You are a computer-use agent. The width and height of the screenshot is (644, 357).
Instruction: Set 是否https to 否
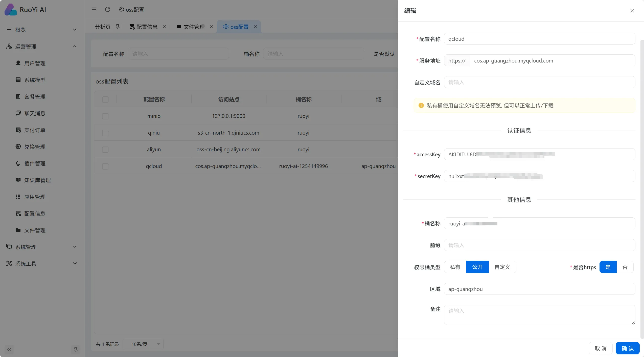click(625, 267)
